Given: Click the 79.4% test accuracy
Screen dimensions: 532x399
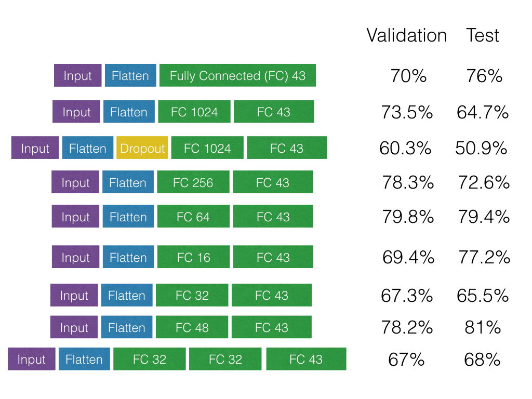Looking at the screenshot, I should pos(484,217).
